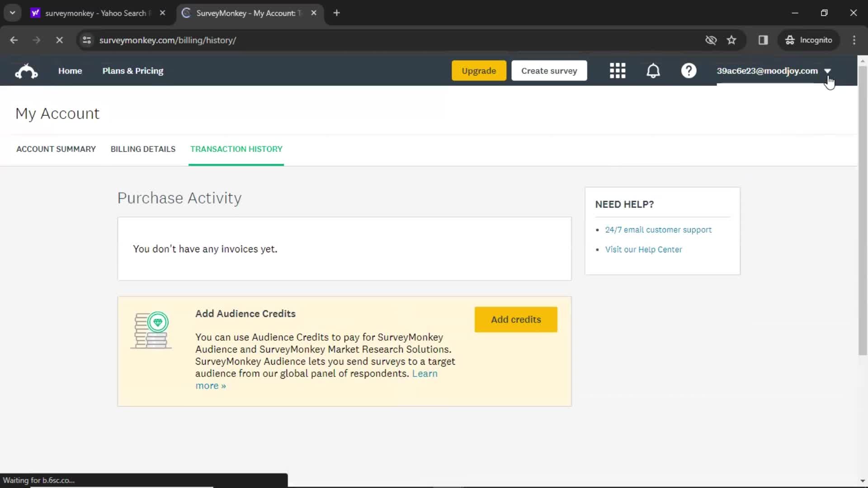
Task: Click the Create survey button
Action: pos(549,70)
